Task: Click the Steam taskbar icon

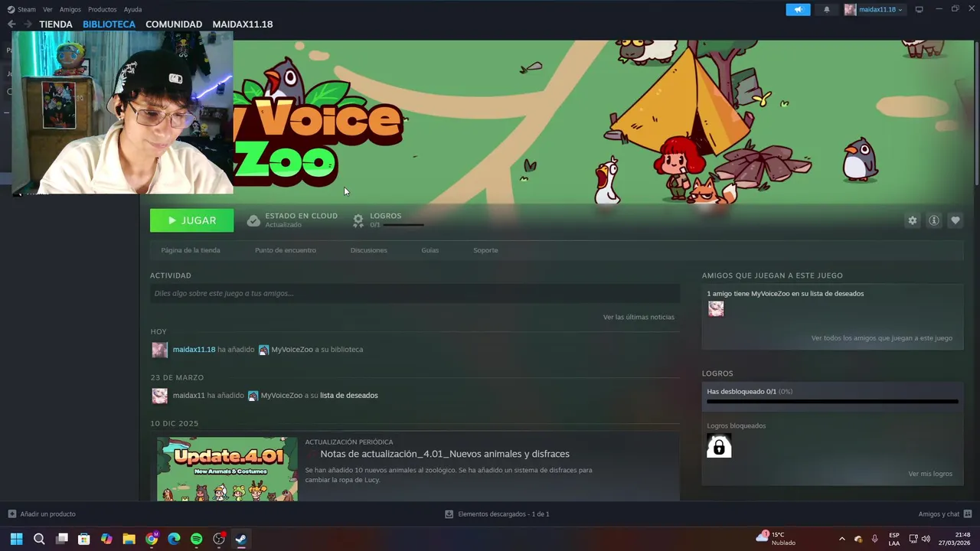Action: pos(241,539)
